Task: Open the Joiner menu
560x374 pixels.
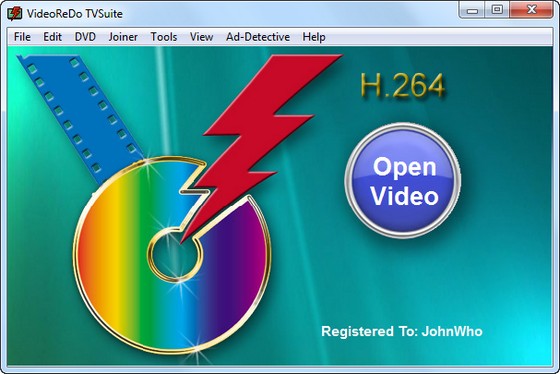Action: (x=123, y=37)
